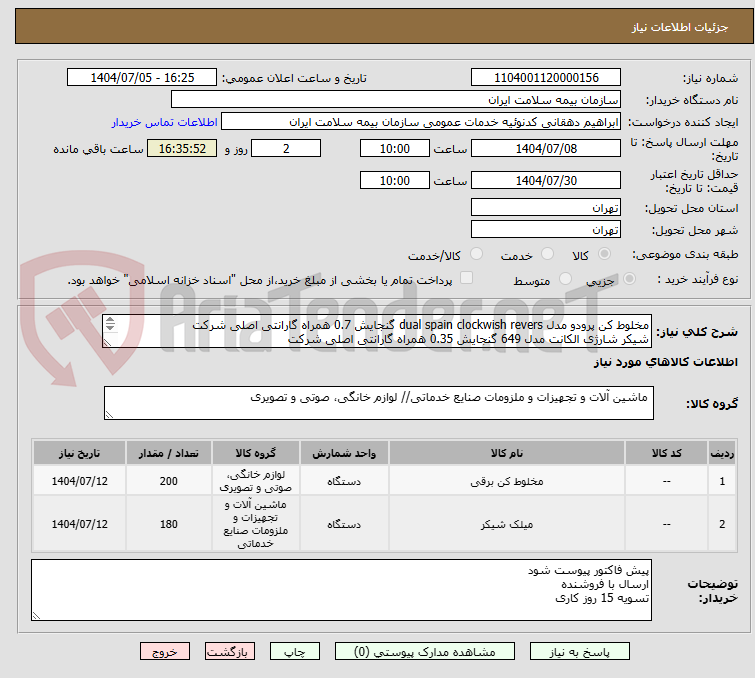Click the بازگشت back button

click(229, 652)
